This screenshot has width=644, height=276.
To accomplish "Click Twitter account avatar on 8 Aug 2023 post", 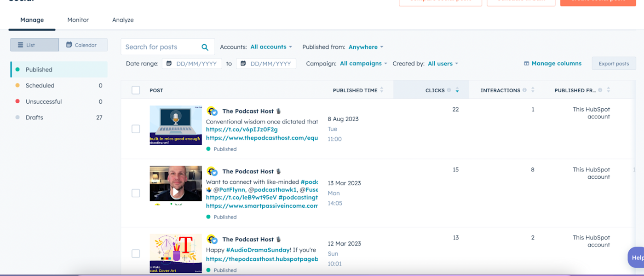I will click(212, 111).
